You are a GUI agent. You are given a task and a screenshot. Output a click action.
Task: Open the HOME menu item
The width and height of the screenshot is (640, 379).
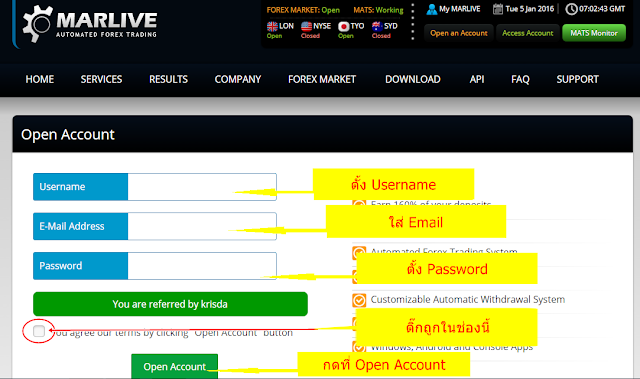click(40, 79)
